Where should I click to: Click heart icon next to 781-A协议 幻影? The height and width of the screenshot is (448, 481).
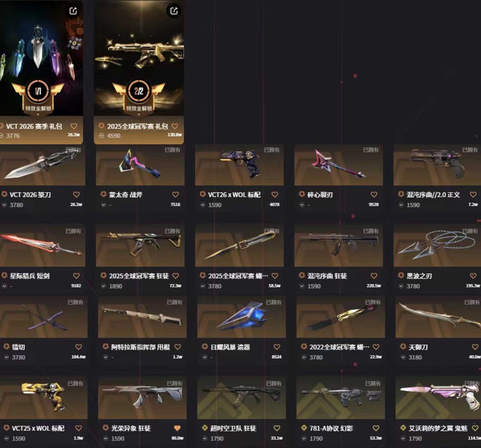[x=376, y=428]
